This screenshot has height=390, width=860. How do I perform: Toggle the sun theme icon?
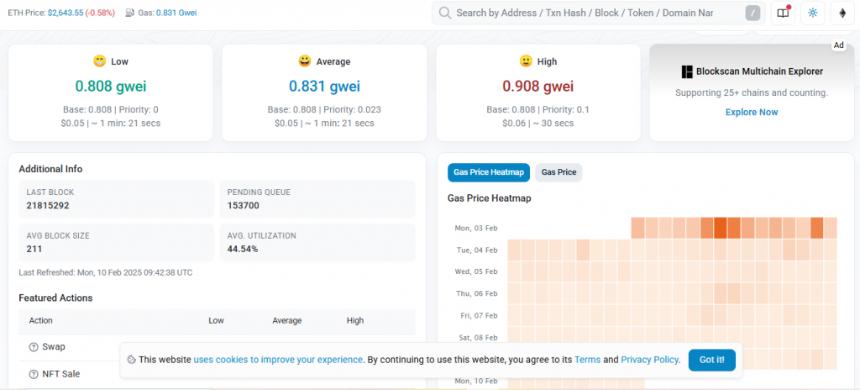(813, 13)
